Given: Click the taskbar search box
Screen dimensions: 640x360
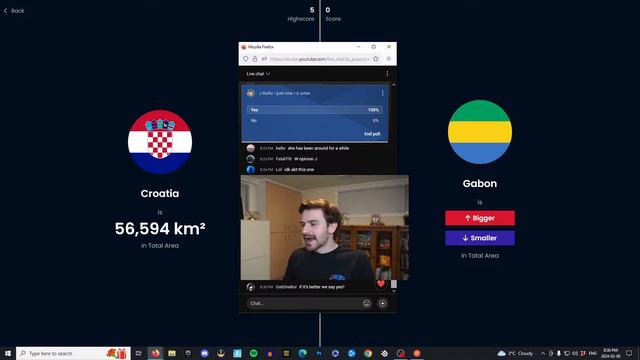Looking at the screenshot, I should (x=73, y=353).
